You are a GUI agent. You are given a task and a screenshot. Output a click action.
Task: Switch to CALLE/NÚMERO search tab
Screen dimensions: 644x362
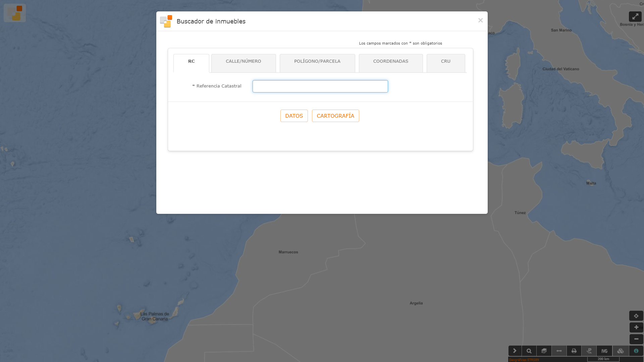[x=243, y=61]
